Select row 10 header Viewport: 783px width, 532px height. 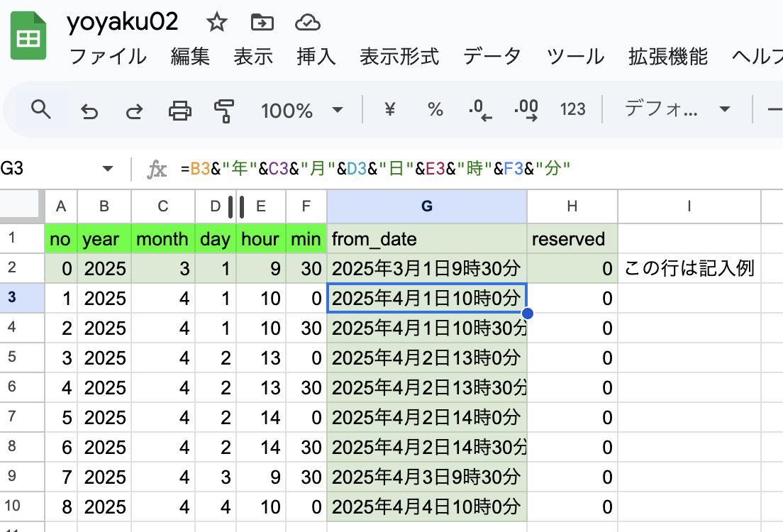click(22, 506)
